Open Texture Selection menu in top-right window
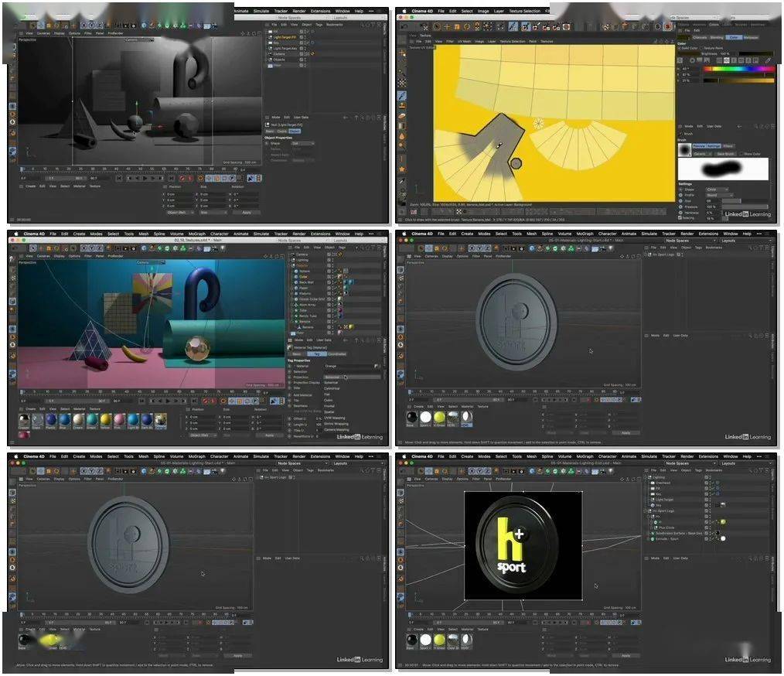 click(525, 11)
